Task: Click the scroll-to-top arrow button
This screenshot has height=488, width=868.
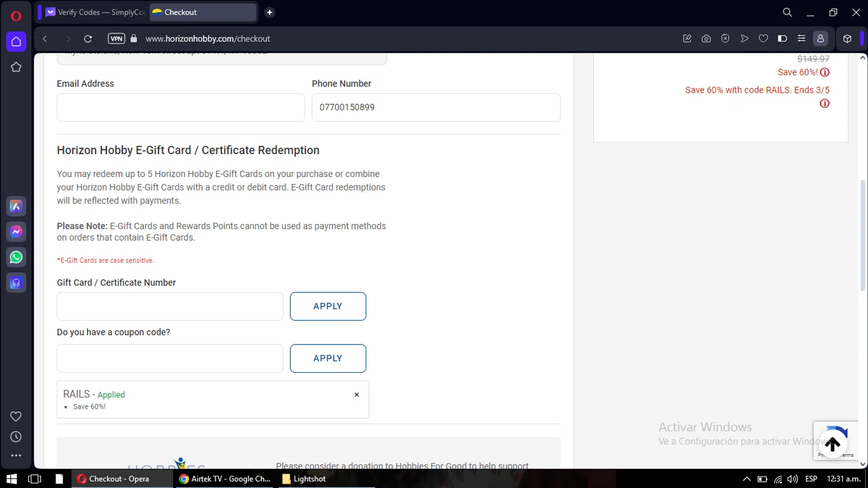Action: (833, 444)
